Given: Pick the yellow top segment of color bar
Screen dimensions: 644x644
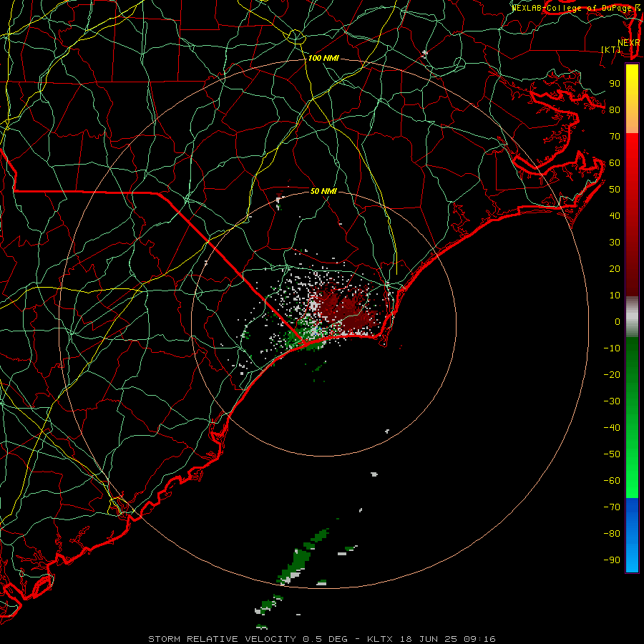Looking at the screenshot, I should coord(632,99).
